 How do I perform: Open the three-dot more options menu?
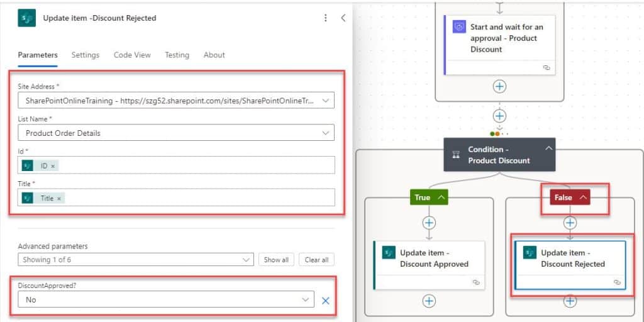coord(326,18)
